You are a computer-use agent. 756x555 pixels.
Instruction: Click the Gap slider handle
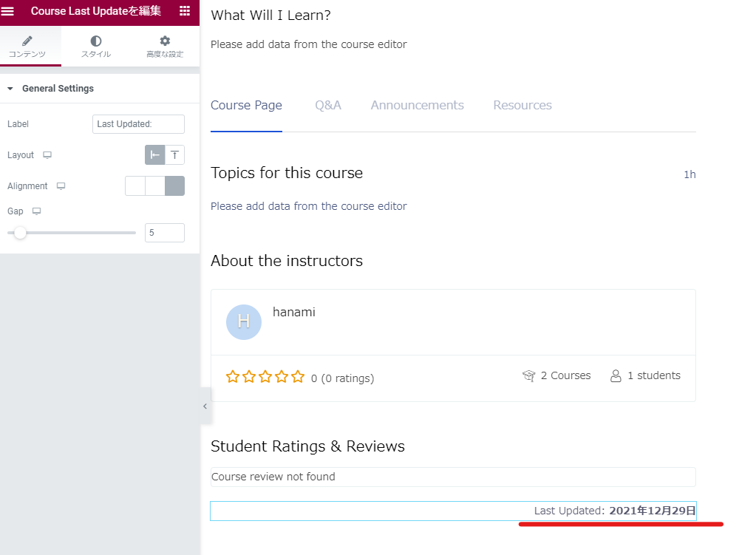[x=21, y=233]
